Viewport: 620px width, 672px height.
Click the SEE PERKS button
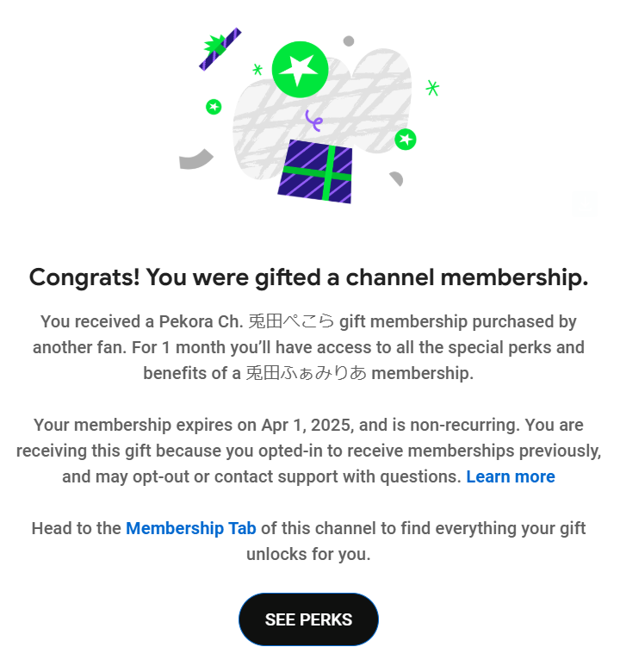308,619
